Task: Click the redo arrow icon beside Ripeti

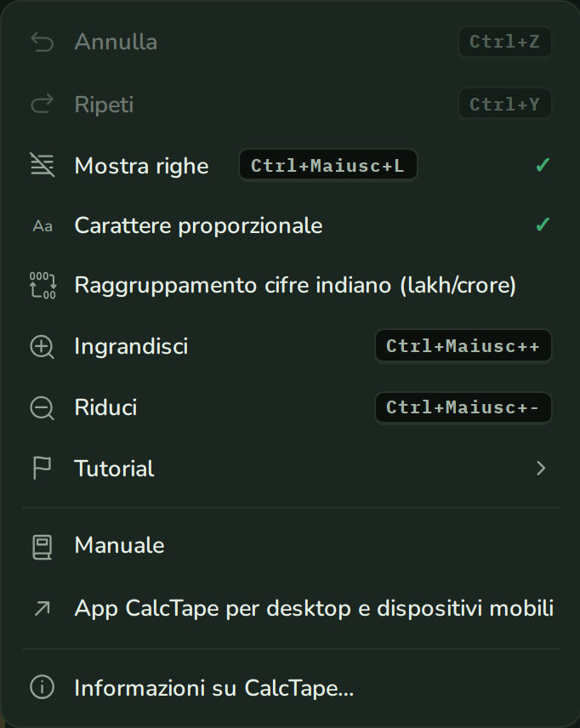Action: point(43,104)
